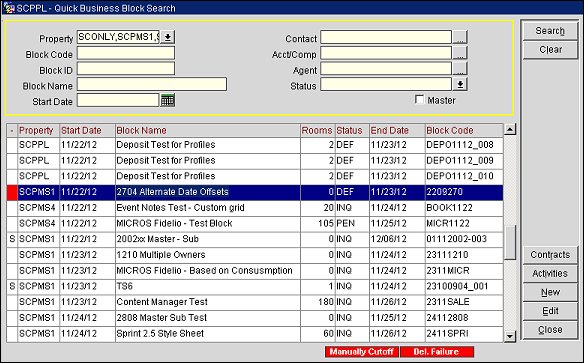Open the Acct/Comp lookup ellipsis button
Viewport: 584px width, 363px height.
(x=460, y=53)
